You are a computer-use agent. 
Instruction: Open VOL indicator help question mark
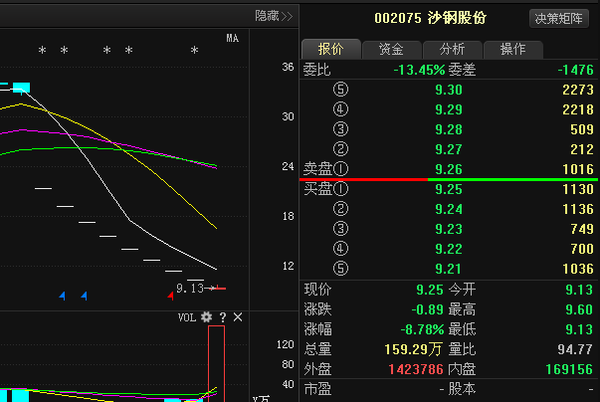[x=223, y=317]
